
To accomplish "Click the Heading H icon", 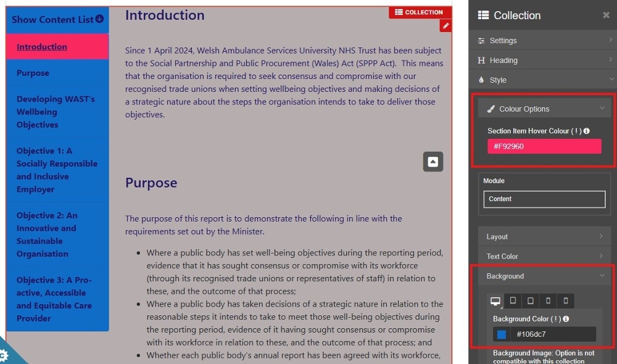I will [x=481, y=60].
